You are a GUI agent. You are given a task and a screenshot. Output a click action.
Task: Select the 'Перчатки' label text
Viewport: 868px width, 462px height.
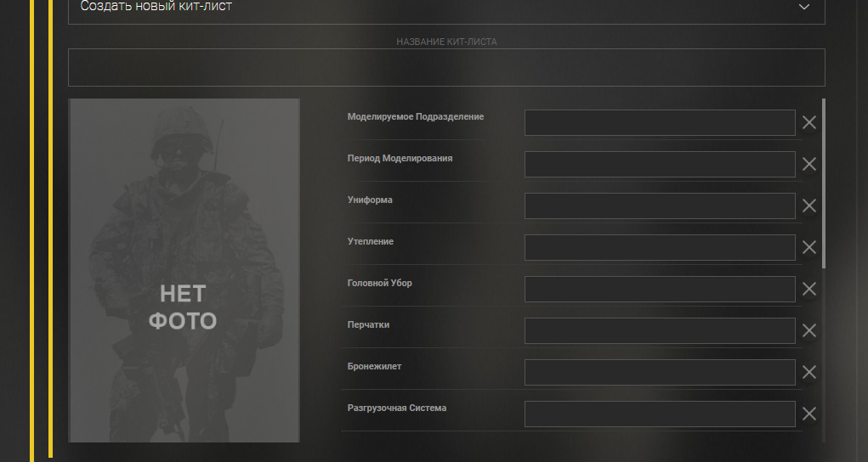368,324
